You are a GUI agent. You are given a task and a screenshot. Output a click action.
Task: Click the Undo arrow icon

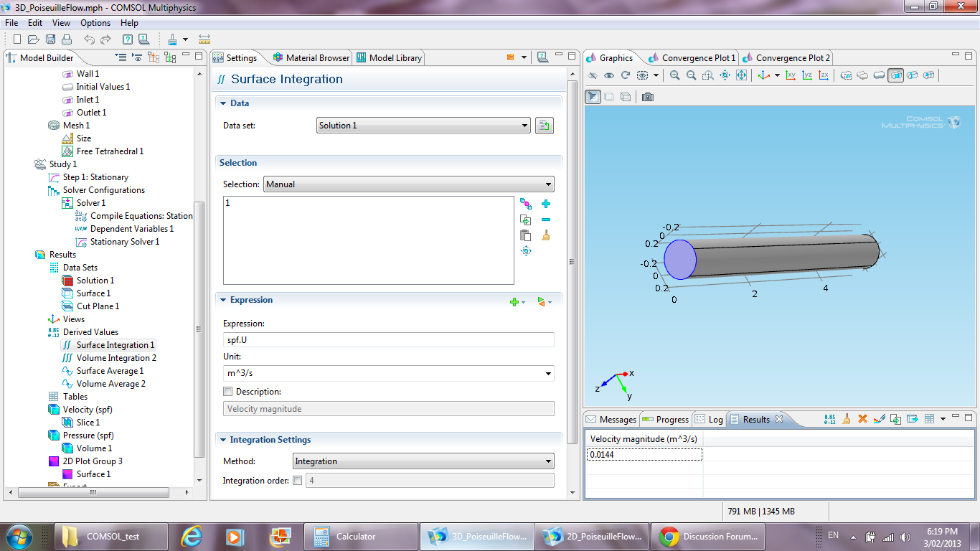coord(89,39)
